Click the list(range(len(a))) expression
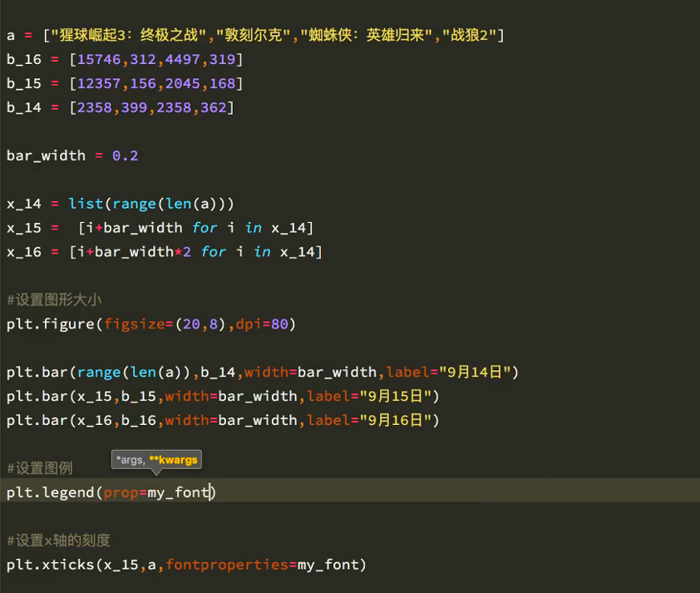700x593 pixels. point(151,204)
